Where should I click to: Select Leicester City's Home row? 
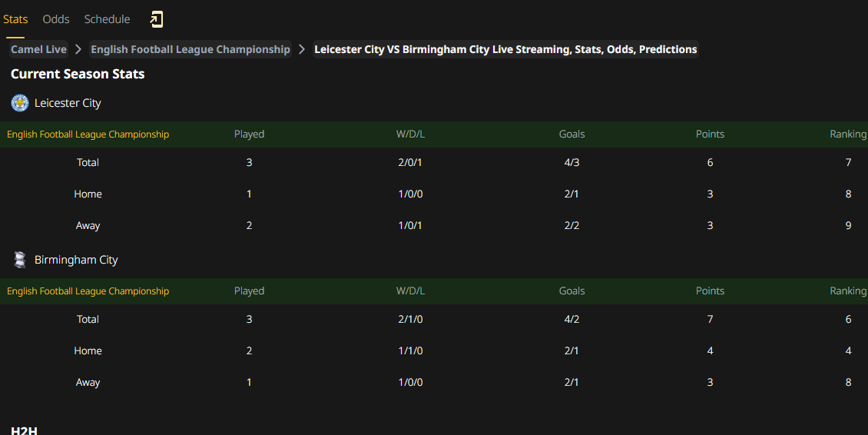click(434, 194)
